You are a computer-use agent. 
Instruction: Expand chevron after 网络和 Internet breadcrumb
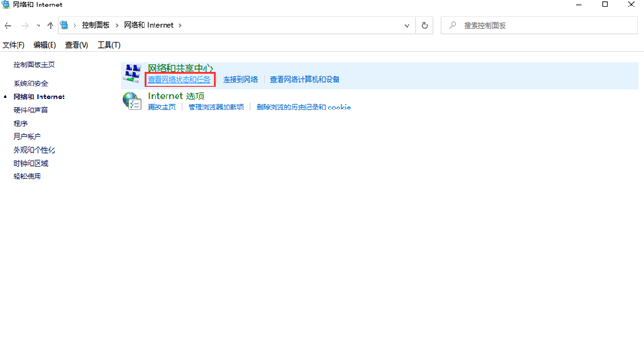point(180,25)
